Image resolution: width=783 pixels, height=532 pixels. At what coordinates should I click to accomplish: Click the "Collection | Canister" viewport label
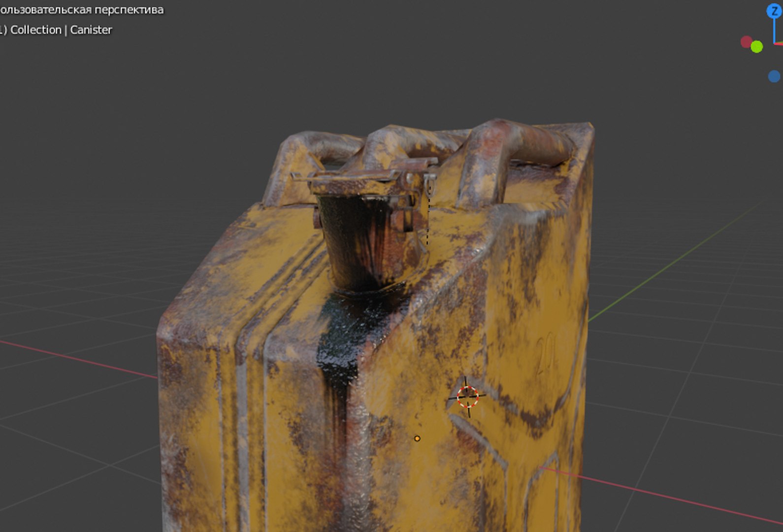[61, 30]
